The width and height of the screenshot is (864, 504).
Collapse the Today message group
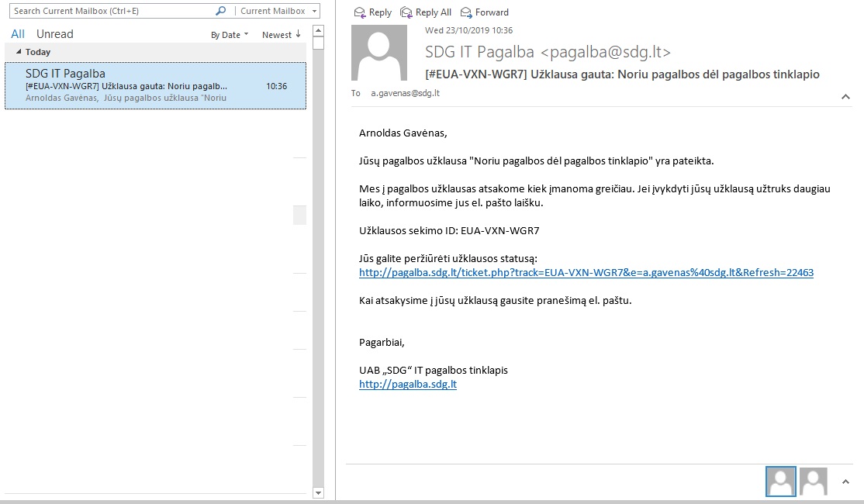(x=19, y=52)
